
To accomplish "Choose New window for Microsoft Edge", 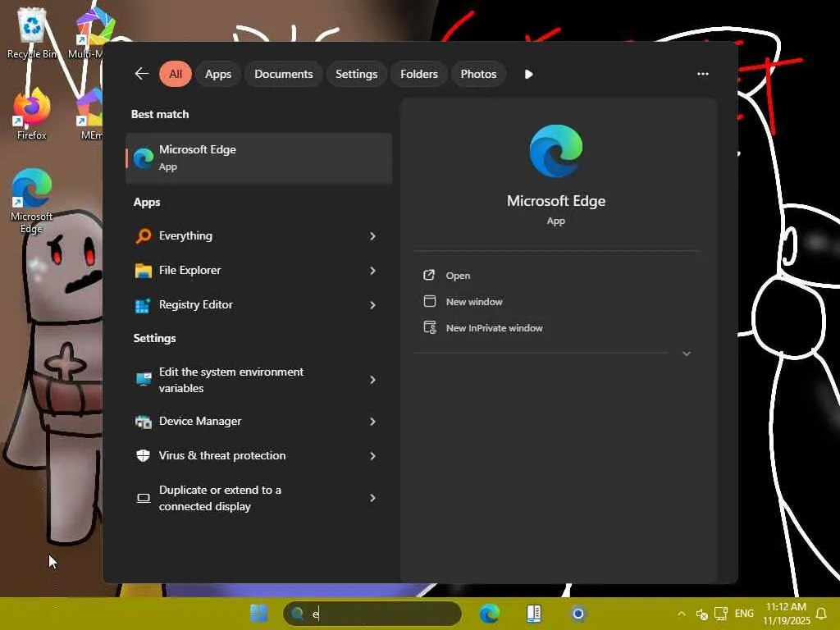I will [x=474, y=302].
